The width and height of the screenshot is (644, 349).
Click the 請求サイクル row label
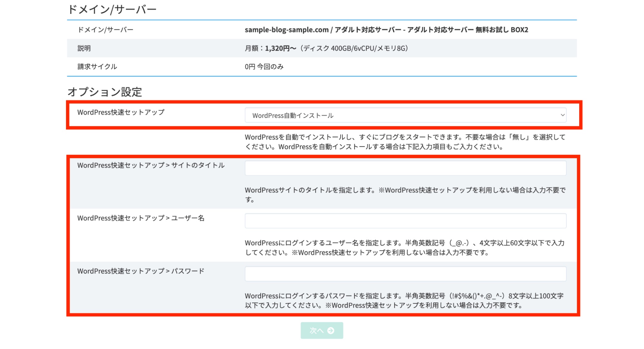coord(97,67)
